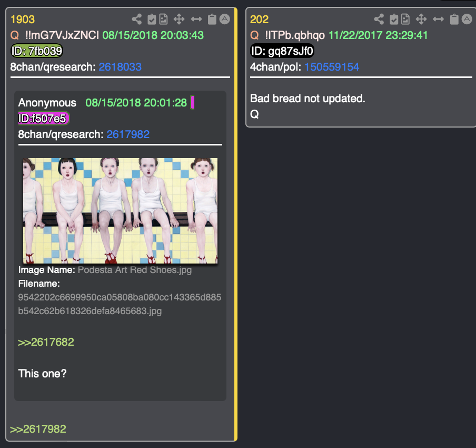Open 8chan/qresearch post link 2618033
476x448 pixels.
click(x=120, y=67)
